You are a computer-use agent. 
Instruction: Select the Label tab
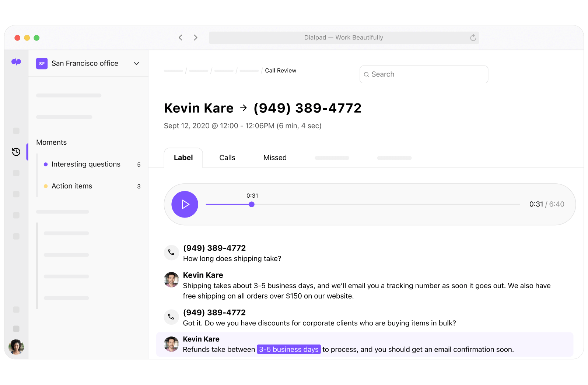[x=183, y=158]
